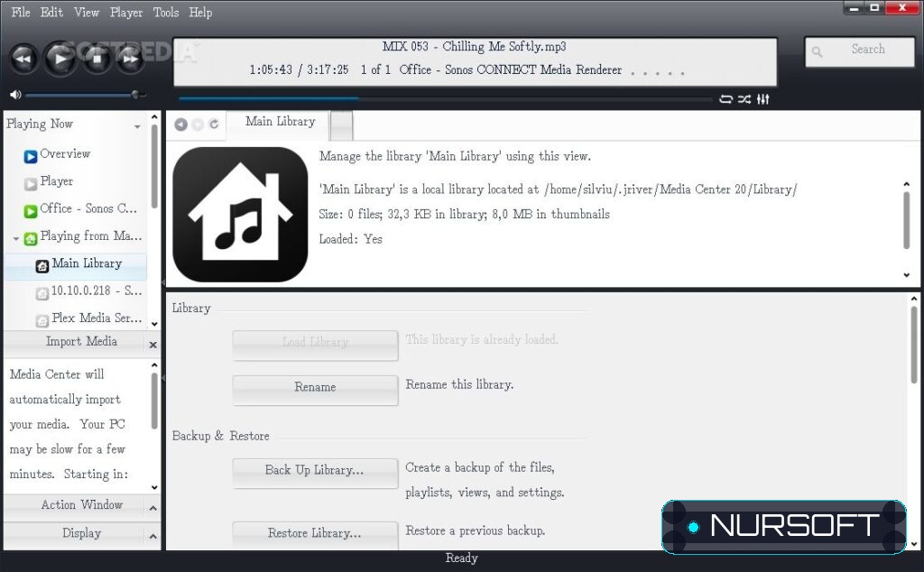Viewport: 924px width, 572px height.
Task: Click the Import Media panel header
Action: (81, 342)
